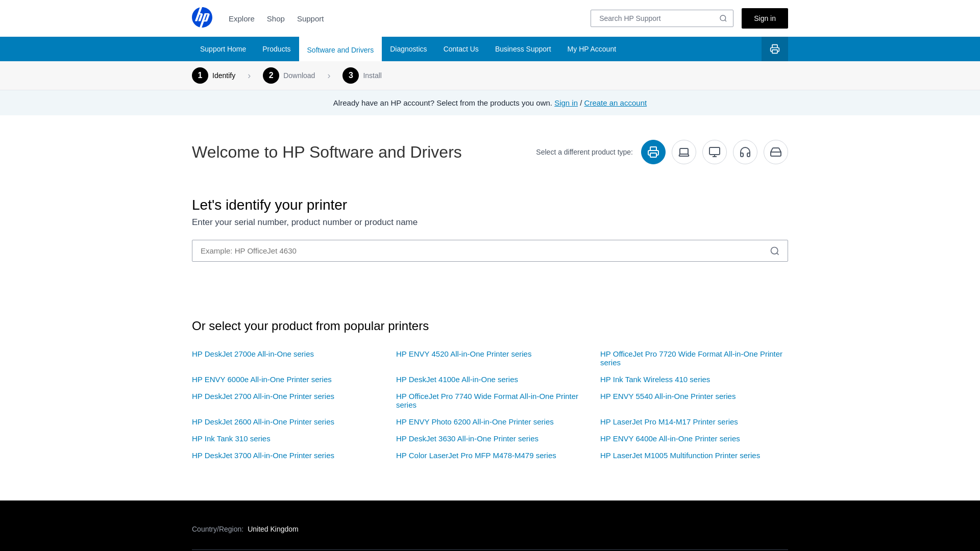This screenshot has height=551, width=980.
Task: Open the Shop menu
Action: [276, 19]
